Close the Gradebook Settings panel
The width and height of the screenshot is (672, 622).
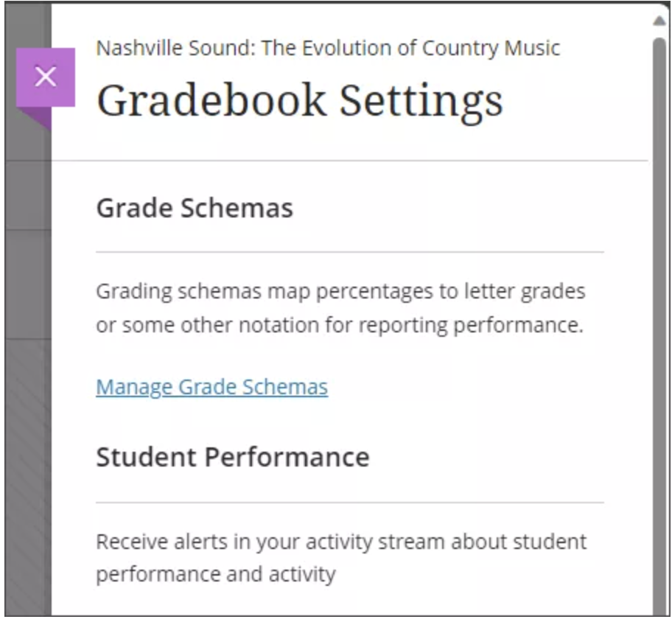(x=46, y=77)
